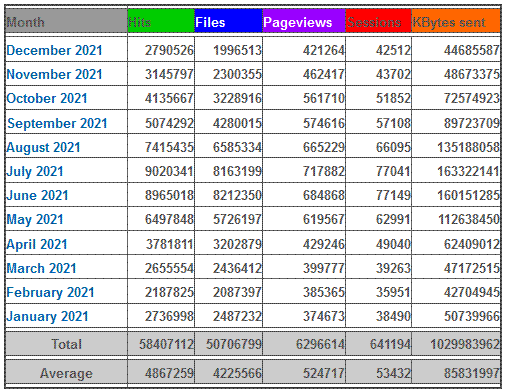The image size is (505, 391).
Task: Click the purple Pageviews column header
Action: [304, 21]
